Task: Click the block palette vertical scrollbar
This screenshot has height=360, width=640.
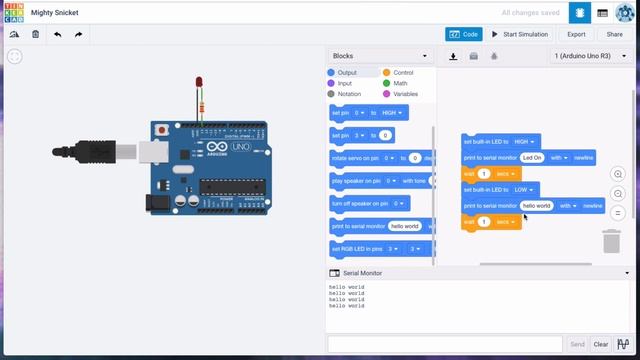Action: [x=433, y=196]
